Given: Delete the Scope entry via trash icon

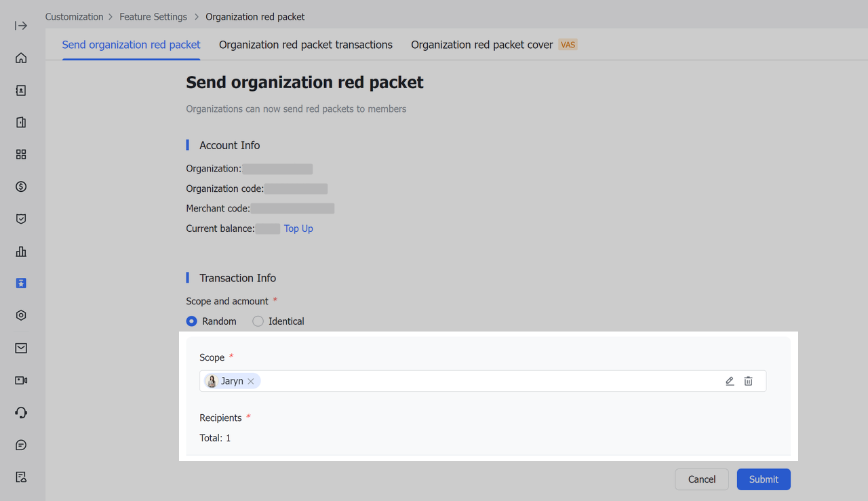Looking at the screenshot, I should pos(748,381).
